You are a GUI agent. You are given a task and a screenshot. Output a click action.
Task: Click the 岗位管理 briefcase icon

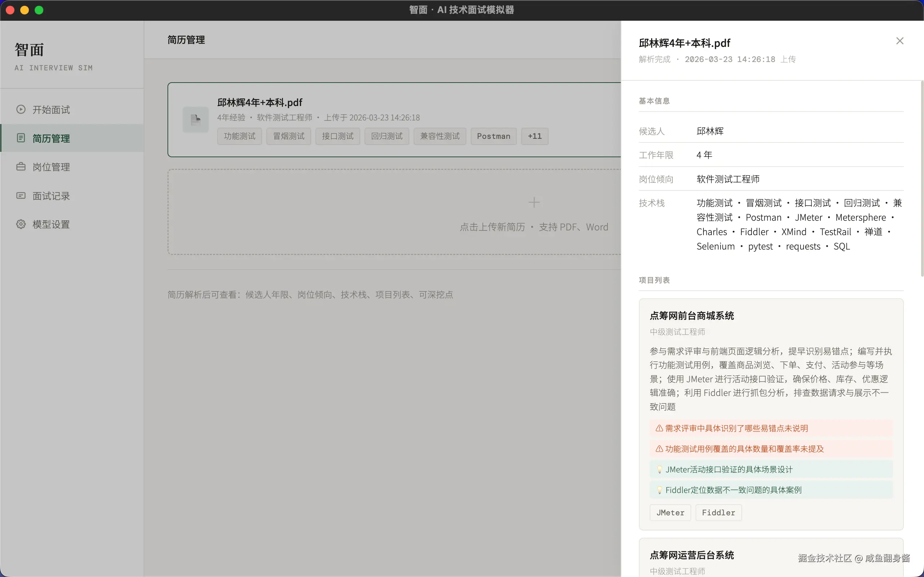(20, 167)
